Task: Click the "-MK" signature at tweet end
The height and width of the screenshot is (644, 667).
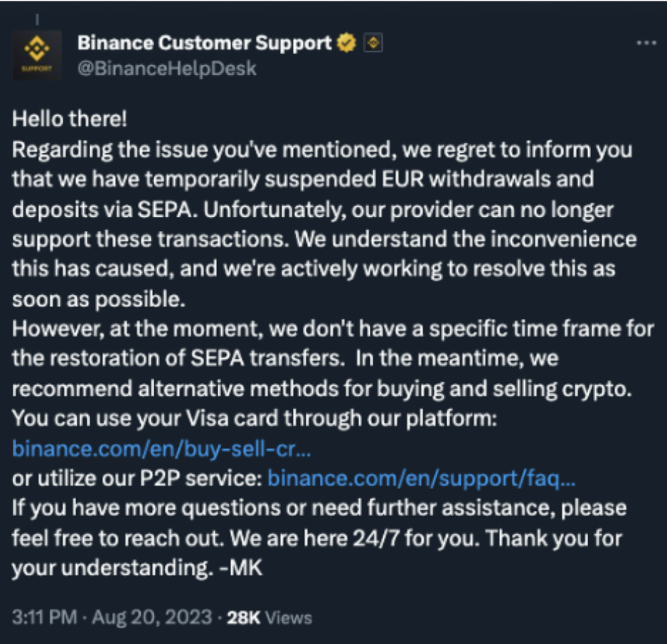Action: coord(241,568)
